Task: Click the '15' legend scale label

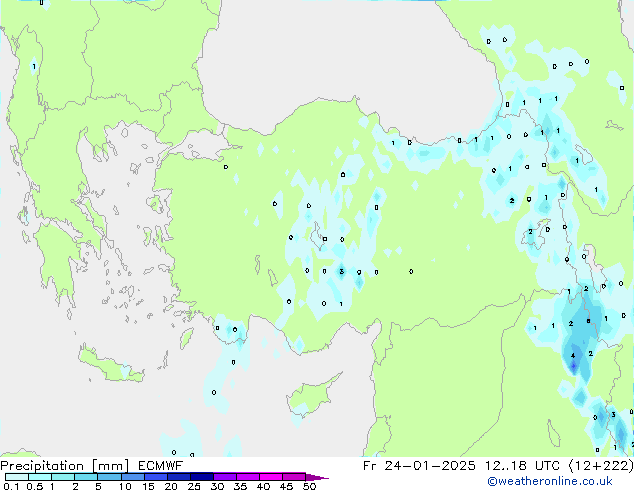Action: (148, 486)
